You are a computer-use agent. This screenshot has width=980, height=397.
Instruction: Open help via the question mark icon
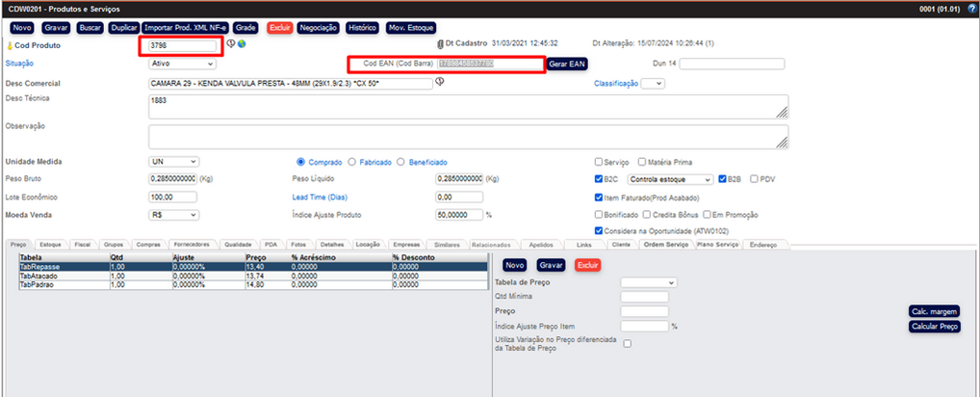tap(971, 9)
